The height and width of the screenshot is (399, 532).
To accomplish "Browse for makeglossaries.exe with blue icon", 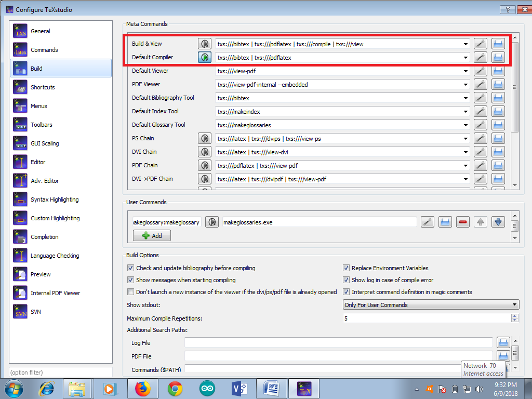I will tap(445, 222).
